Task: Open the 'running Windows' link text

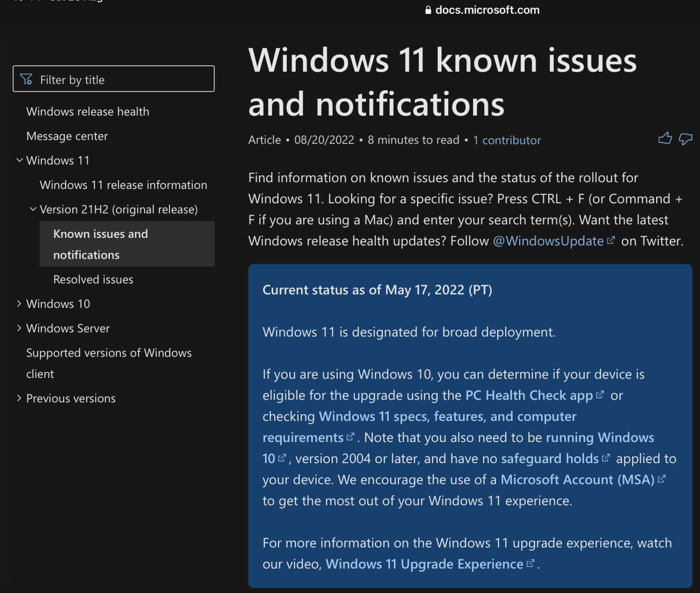Action: pyautogui.click(x=600, y=438)
